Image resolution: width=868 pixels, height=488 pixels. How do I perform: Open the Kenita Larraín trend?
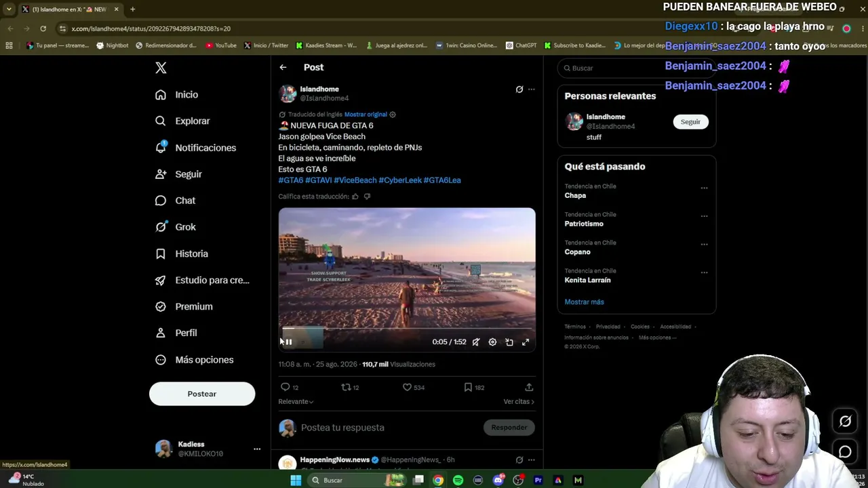(587, 281)
